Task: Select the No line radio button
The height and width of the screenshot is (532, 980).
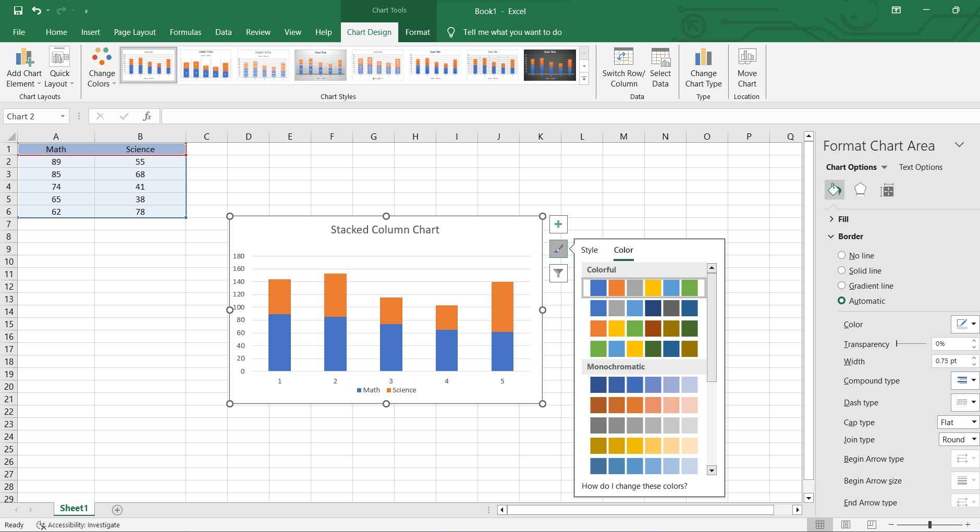Action: (x=842, y=255)
